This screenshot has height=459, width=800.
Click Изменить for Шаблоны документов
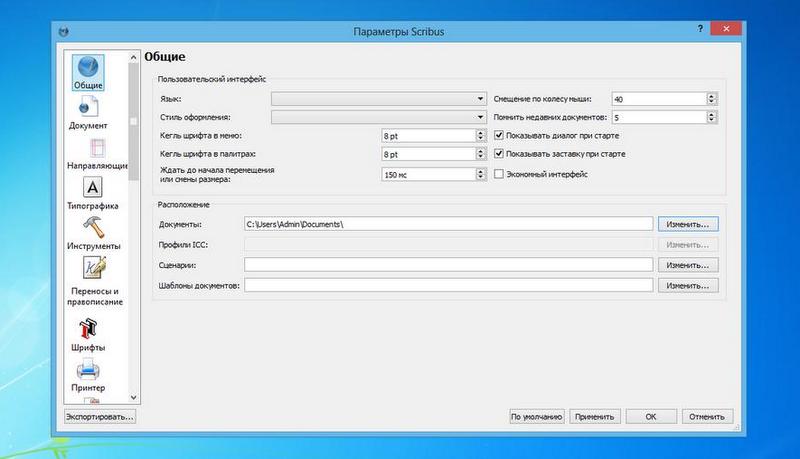point(688,286)
